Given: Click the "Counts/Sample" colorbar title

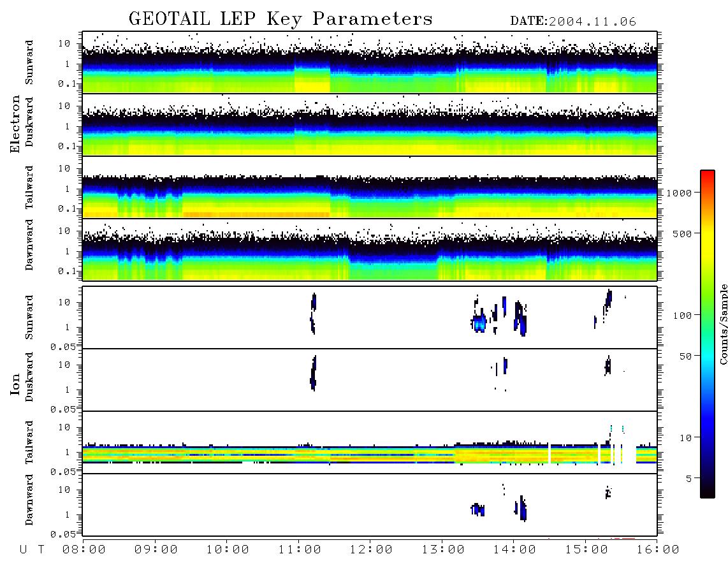Looking at the screenshot, I should (723, 324).
